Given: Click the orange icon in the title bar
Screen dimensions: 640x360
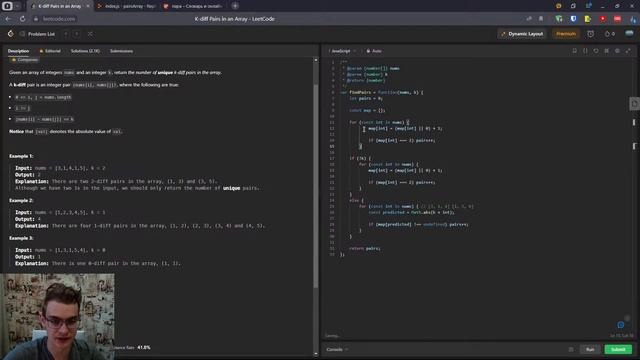Looking at the screenshot, I should tap(558, 6).
